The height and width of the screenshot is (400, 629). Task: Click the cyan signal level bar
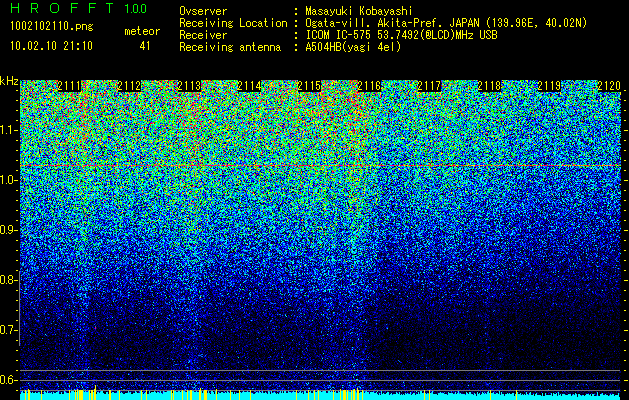click(321, 396)
